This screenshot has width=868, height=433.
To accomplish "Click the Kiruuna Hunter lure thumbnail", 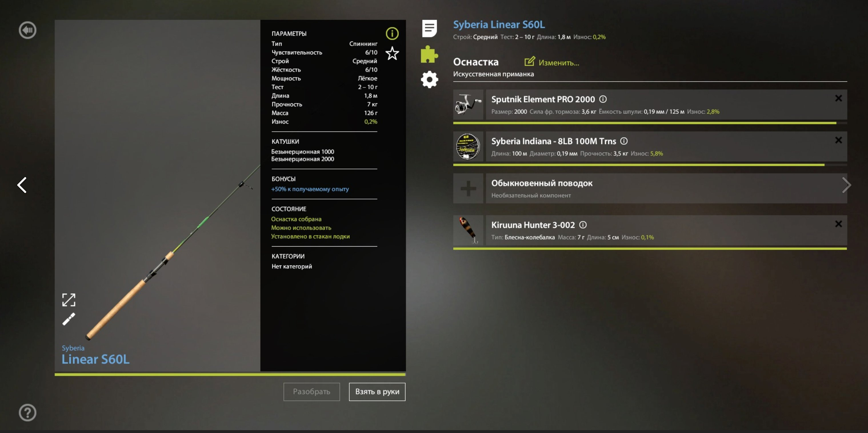I will (x=468, y=230).
